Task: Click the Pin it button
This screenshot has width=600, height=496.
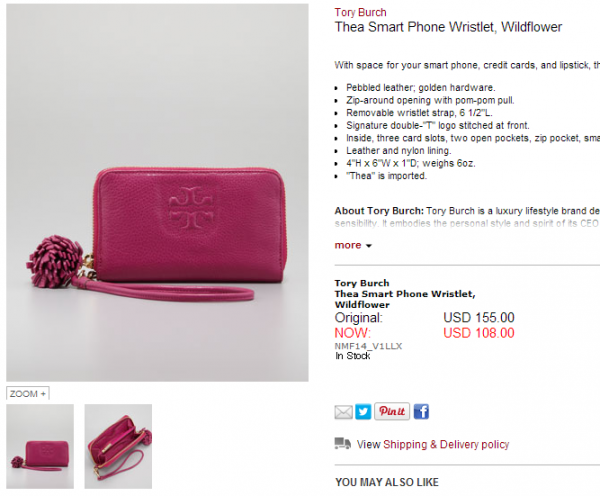Action: click(x=392, y=411)
